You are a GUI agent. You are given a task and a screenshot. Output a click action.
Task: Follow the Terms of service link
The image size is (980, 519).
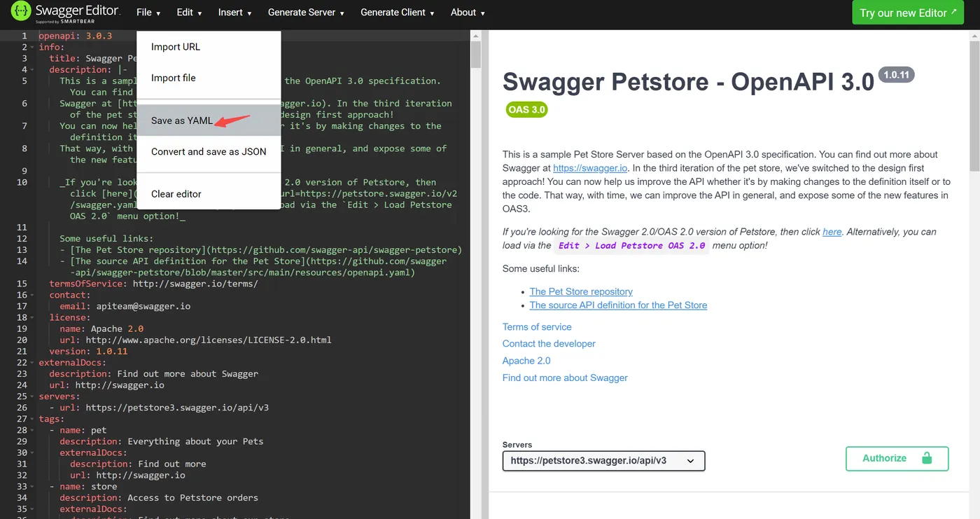pyautogui.click(x=537, y=327)
